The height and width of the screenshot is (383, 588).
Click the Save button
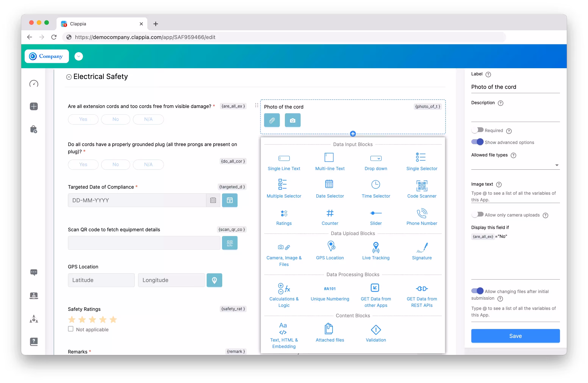click(515, 336)
